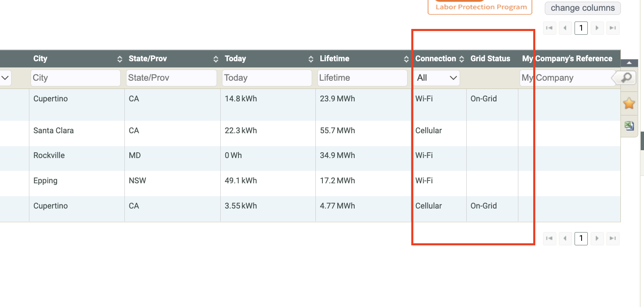Click Wi-Fi in the Epping row

click(424, 180)
